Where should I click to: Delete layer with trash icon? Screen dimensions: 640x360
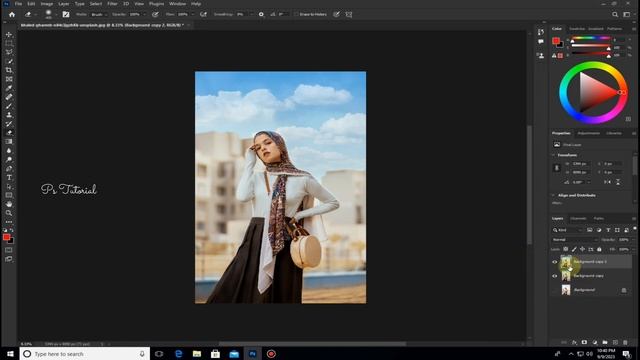coord(625,342)
